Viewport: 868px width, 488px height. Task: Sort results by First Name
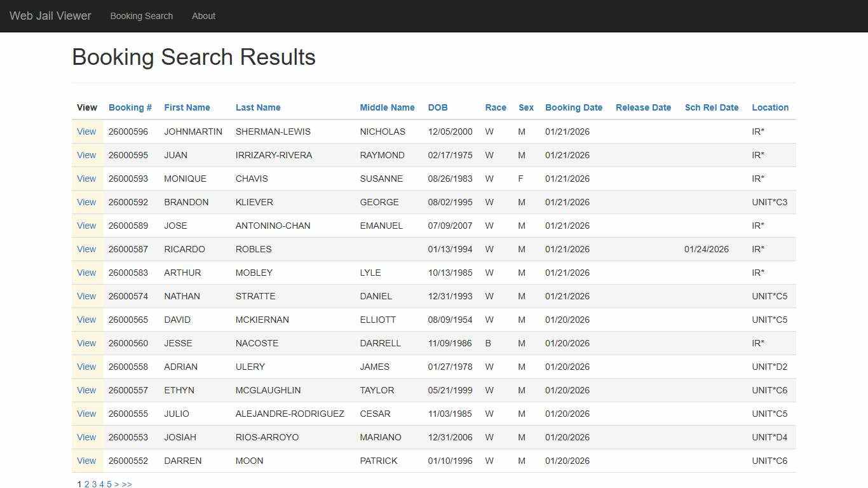point(186,107)
